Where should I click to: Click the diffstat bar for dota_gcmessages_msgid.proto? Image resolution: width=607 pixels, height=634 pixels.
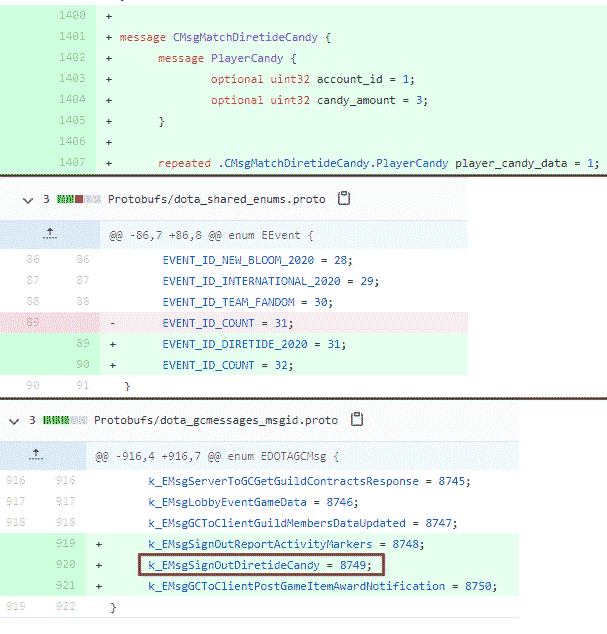pyautogui.click(x=65, y=420)
